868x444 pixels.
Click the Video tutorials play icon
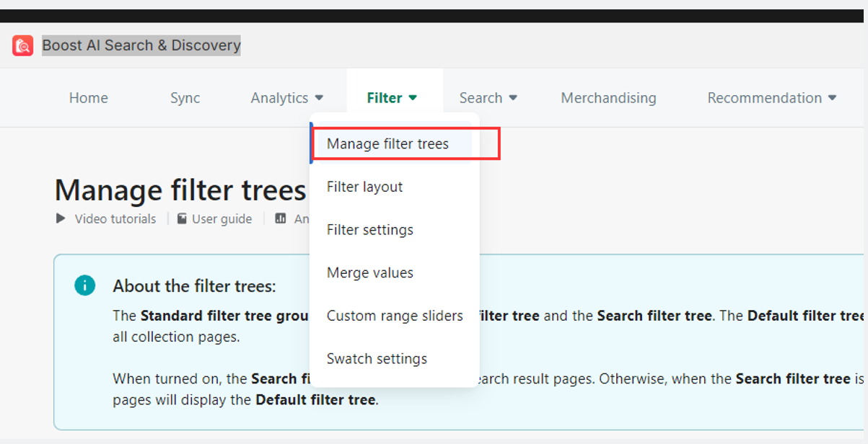61,218
